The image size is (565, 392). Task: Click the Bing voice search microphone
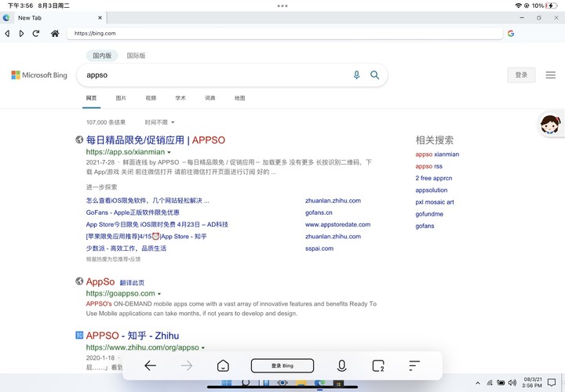tap(356, 75)
